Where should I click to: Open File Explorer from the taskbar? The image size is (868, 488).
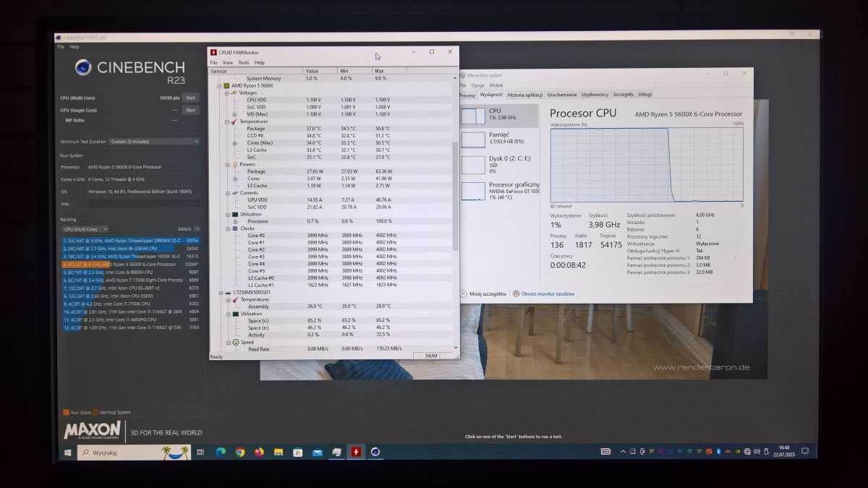point(278,452)
